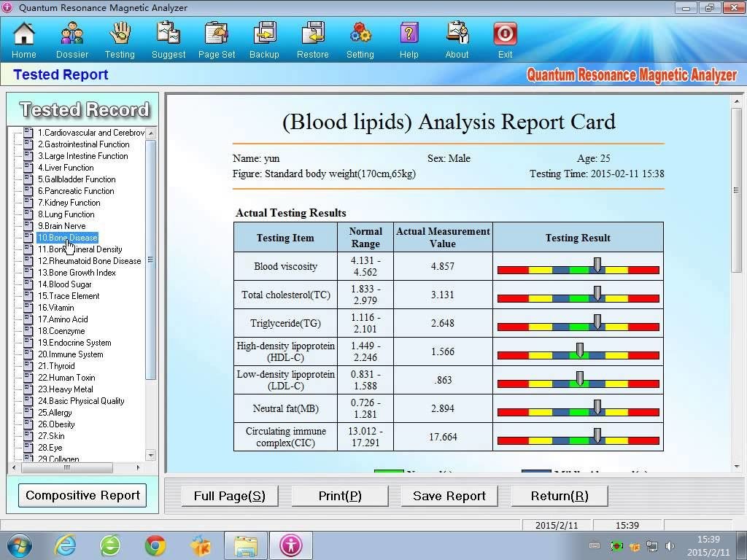Image resolution: width=747 pixels, height=560 pixels.
Task: Click the Restore toolbar icon
Action: coord(313,34)
